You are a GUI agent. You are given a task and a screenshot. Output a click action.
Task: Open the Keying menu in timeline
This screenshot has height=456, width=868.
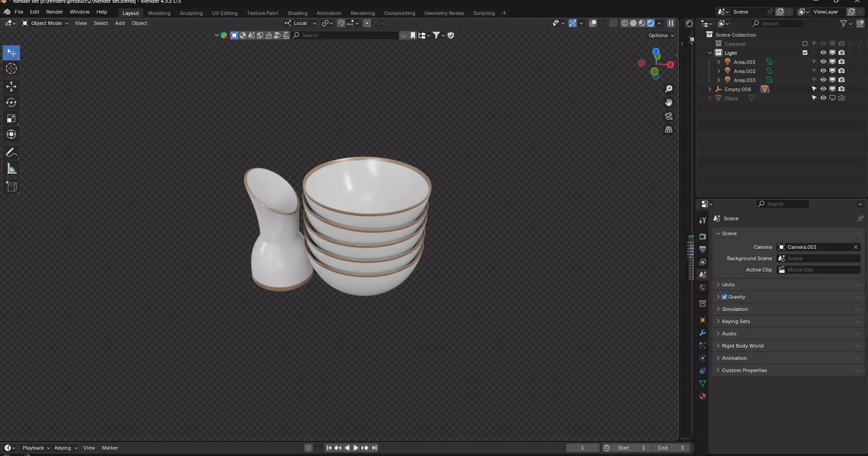(x=66, y=448)
